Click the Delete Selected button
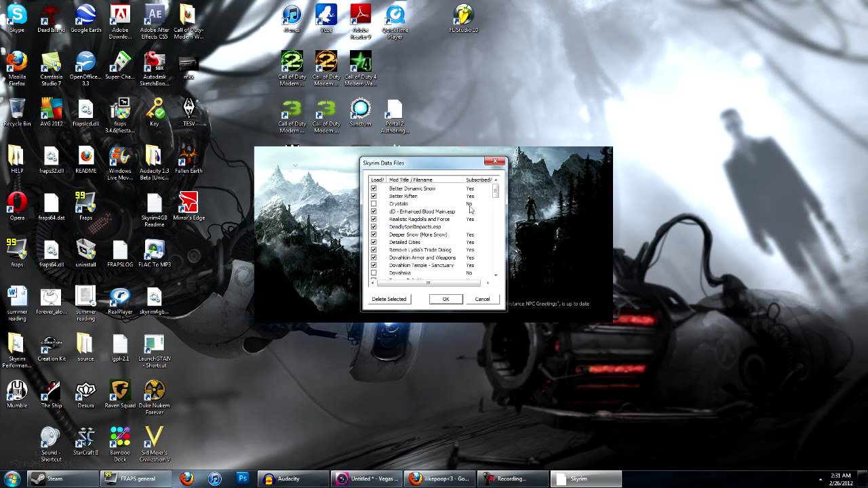868x488 pixels. pos(388,299)
